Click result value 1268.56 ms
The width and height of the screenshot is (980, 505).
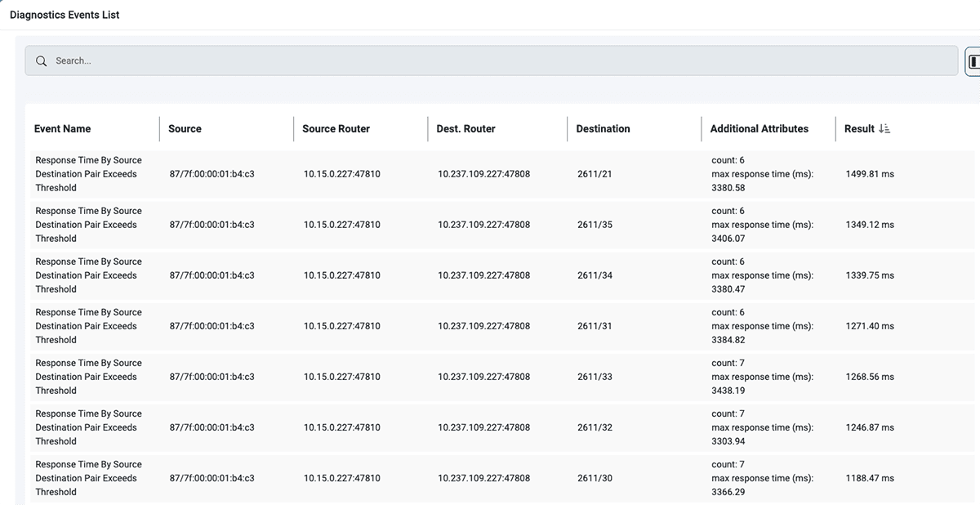870,377
